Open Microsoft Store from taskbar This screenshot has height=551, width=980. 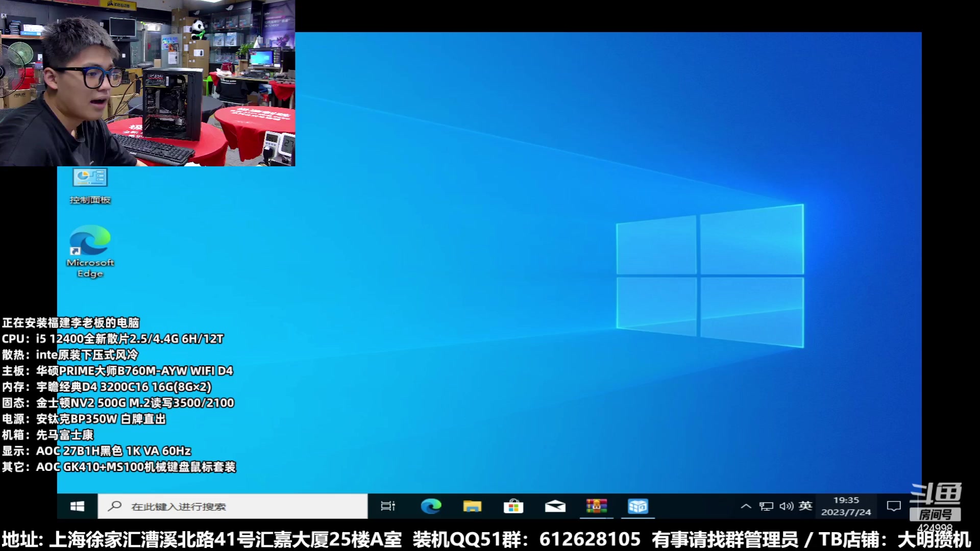(x=513, y=506)
